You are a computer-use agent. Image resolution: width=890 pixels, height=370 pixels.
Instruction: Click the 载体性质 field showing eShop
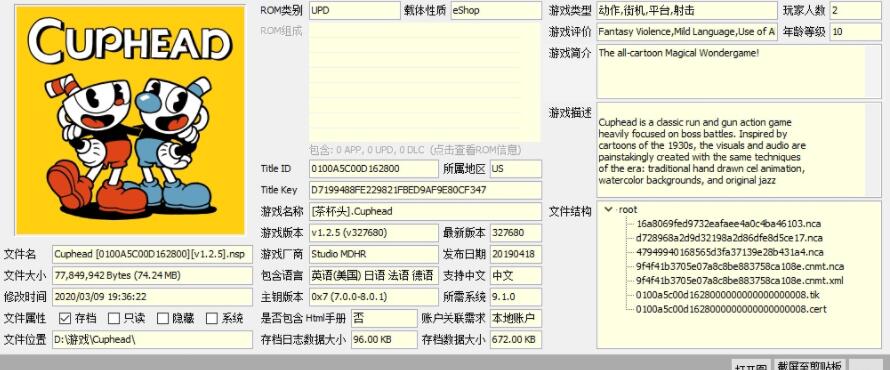(x=496, y=10)
